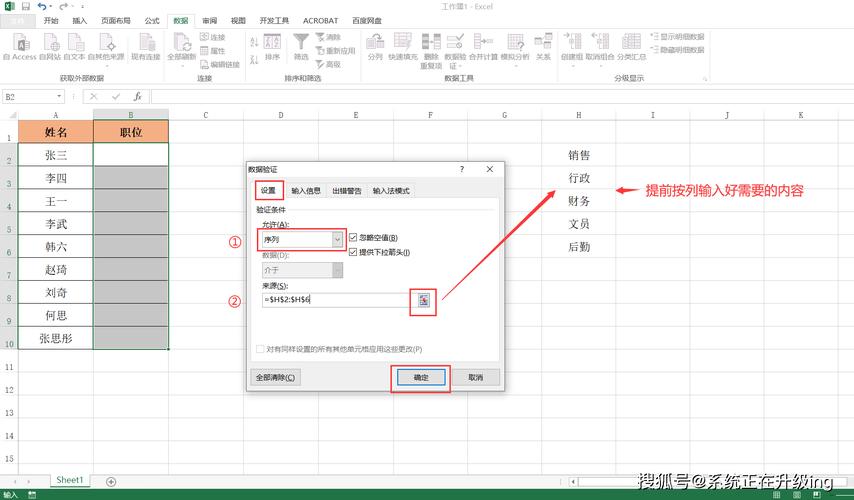Image resolution: width=854 pixels, height=500 pixels.
Task: Click the 来源 source input field
Action: [336, 300]
